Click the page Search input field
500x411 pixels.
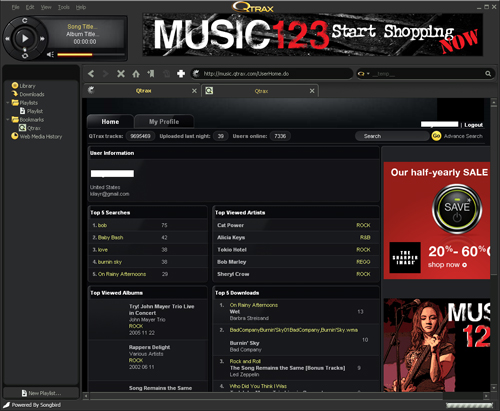click(392, 136)
